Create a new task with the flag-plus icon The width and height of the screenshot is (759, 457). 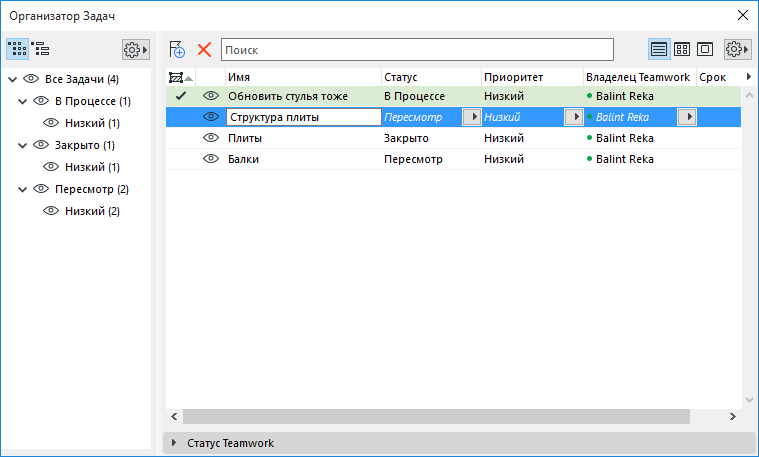point(177,49)
